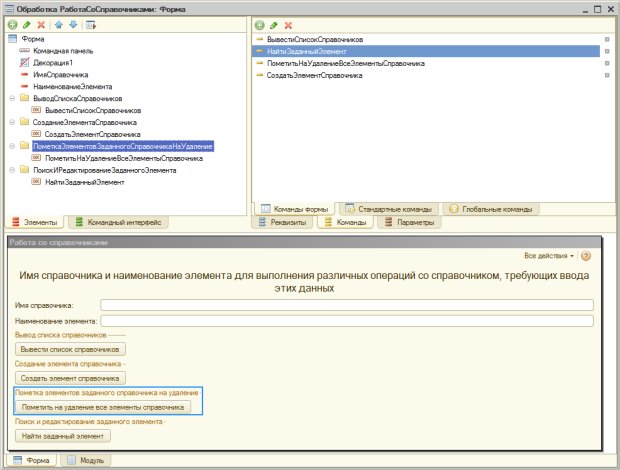Move element down with blue arrow
Screen dimensions: 620x470
(x=72, y=22)
